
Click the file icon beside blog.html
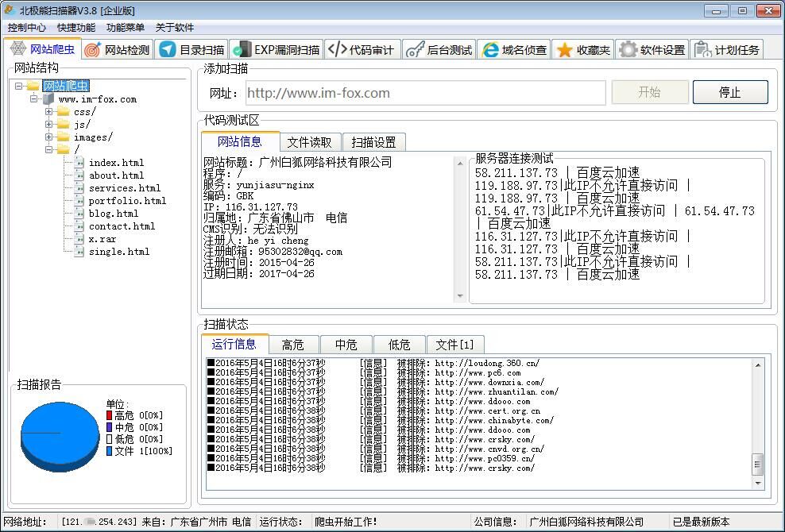79,214
